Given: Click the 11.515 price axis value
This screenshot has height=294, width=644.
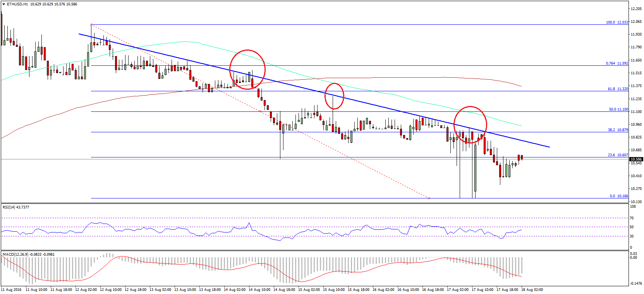Looking at the screenshot, I should click(x=636, y=73).
